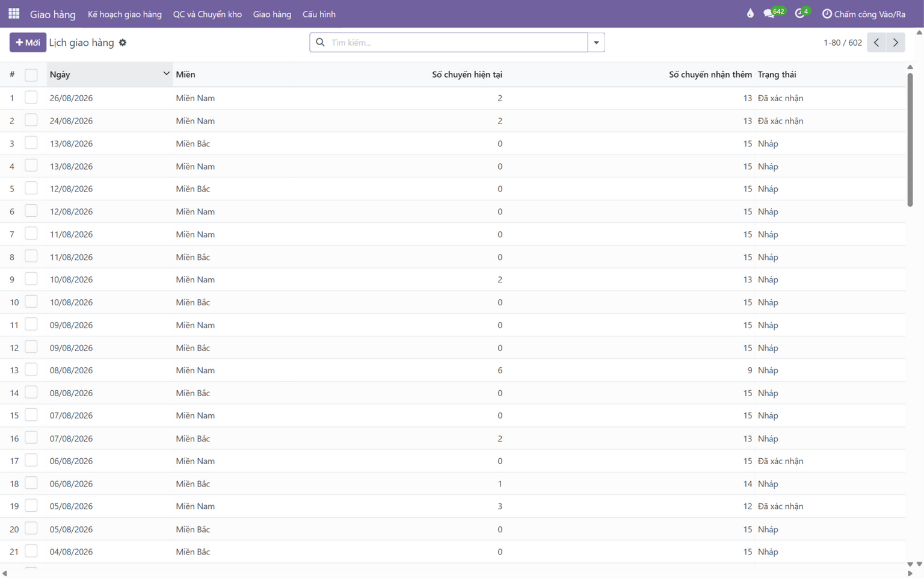
Task: Go to the previous page of records
Action: [x=876, y=43]
